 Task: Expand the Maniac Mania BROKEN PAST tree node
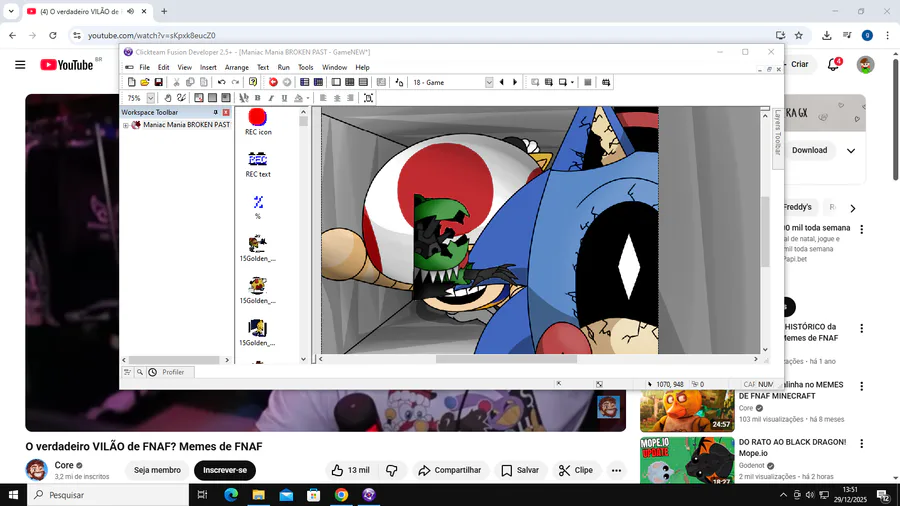126,125
